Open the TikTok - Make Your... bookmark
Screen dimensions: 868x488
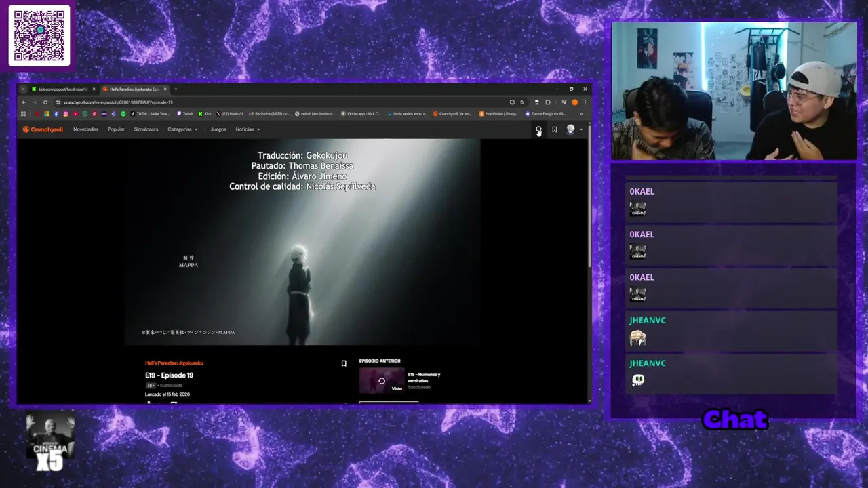[150, 114]
